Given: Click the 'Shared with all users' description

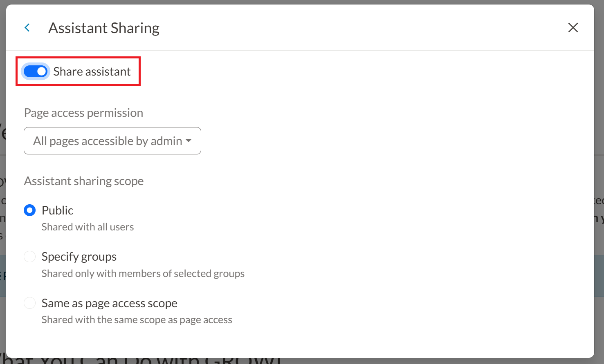Looking at the screenshot, I should 88,227.
